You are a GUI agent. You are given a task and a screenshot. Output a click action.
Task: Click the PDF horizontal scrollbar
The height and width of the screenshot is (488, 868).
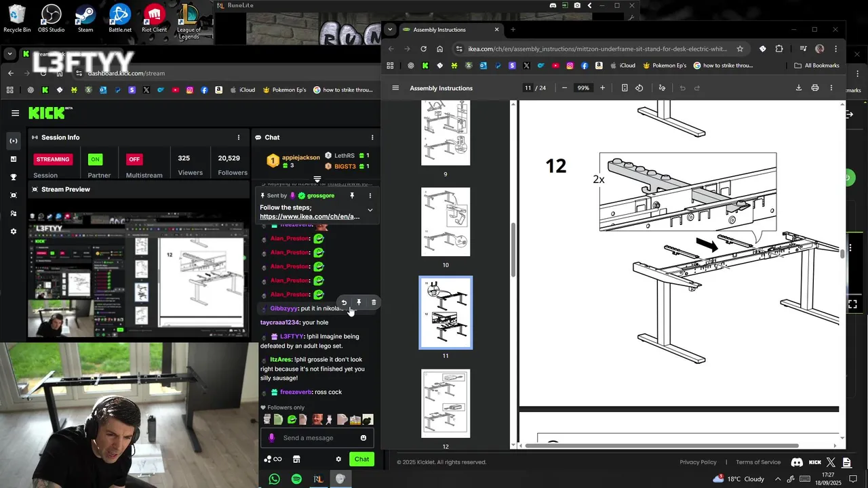tap(661, 445)
